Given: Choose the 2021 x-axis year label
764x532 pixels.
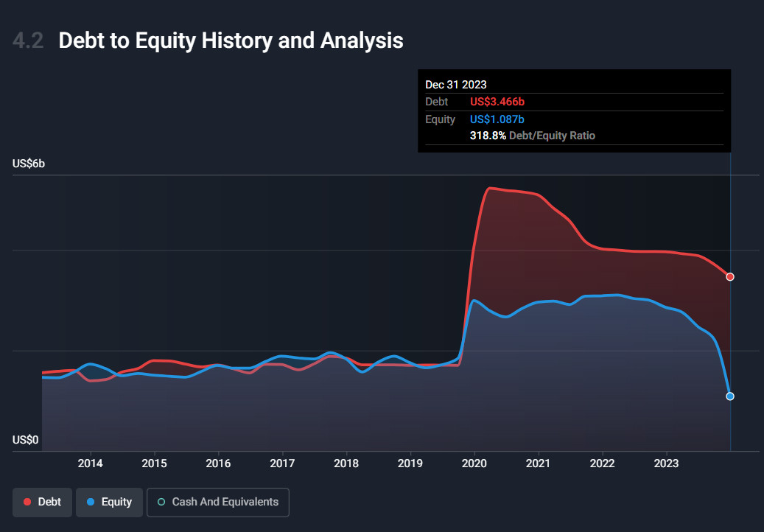Looking at the screenshot, I should point(539,463).
